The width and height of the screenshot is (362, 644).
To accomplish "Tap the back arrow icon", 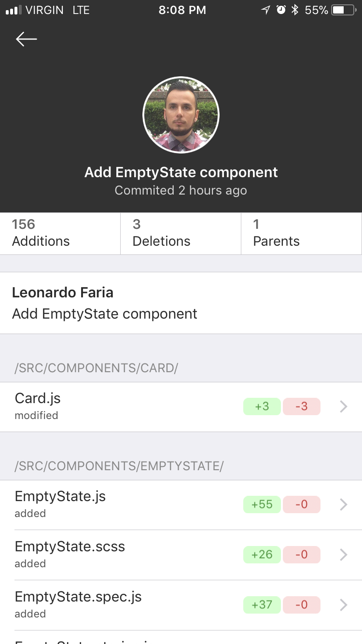I will coord(27,39).
